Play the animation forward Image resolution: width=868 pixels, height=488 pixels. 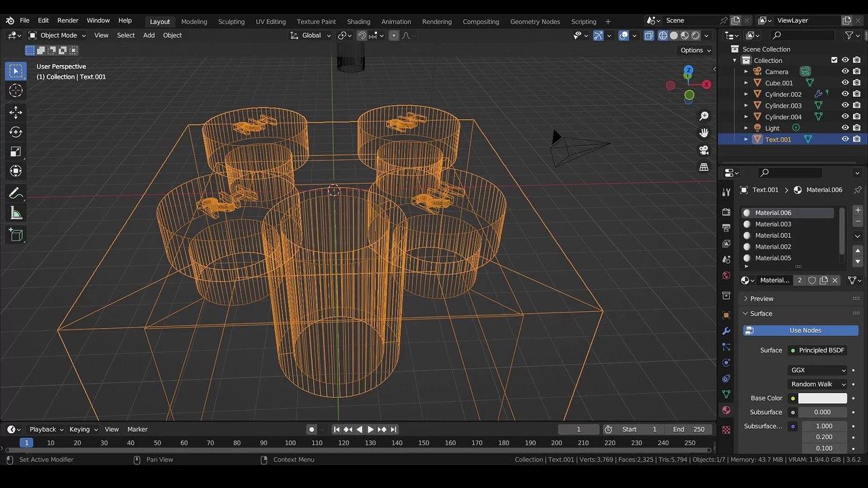(x=370, y=430)
